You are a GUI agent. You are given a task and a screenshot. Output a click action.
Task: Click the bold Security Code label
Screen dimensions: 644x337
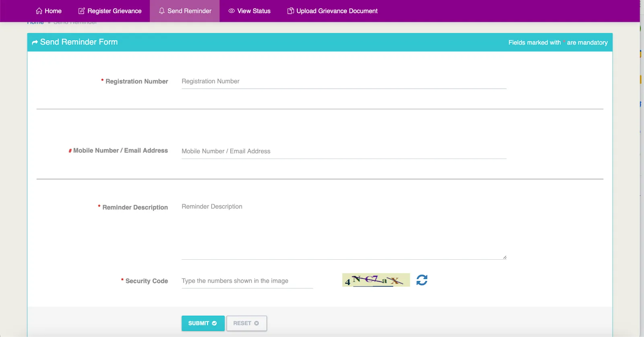tap(147, 281)
